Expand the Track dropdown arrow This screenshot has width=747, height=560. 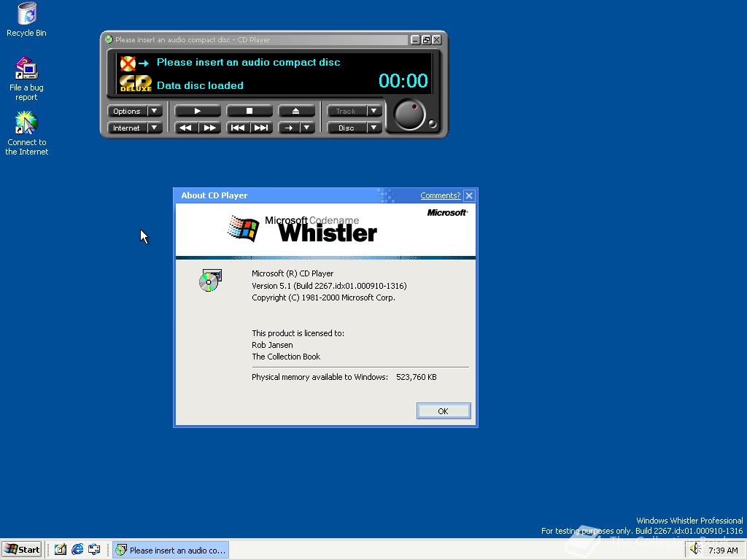(374, 111)
